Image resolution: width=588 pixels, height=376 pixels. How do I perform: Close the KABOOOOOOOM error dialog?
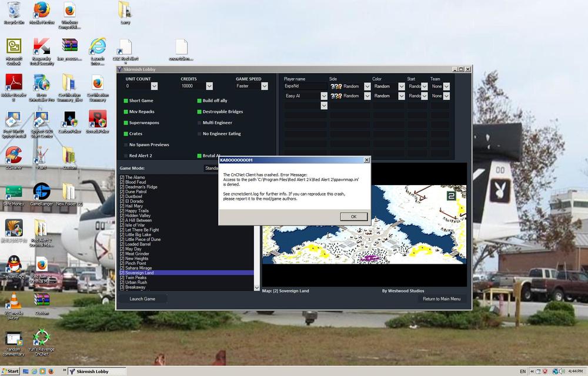pyautogui.click(x=366, y=160)
